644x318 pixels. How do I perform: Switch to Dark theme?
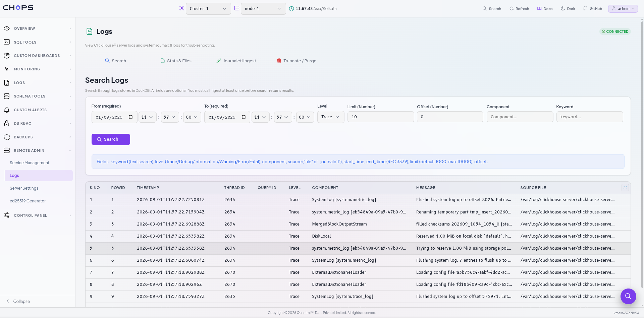pos(568,9)
